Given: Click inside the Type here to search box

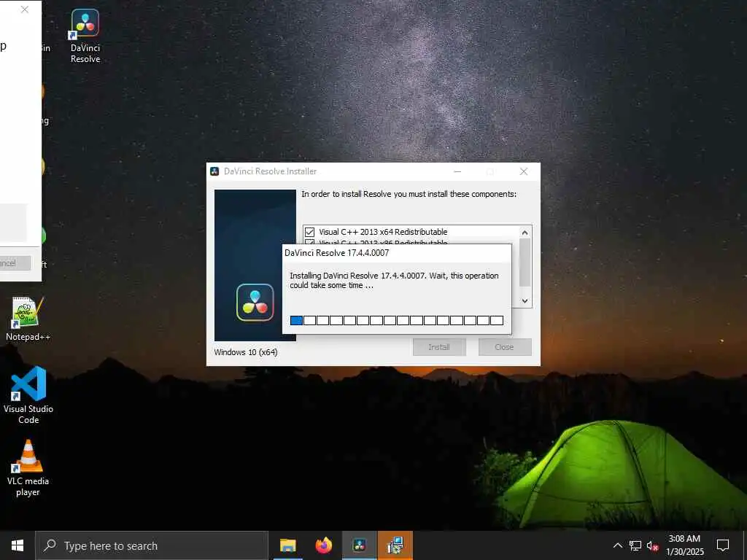Looking at the screenshot, I should (152, 545).
